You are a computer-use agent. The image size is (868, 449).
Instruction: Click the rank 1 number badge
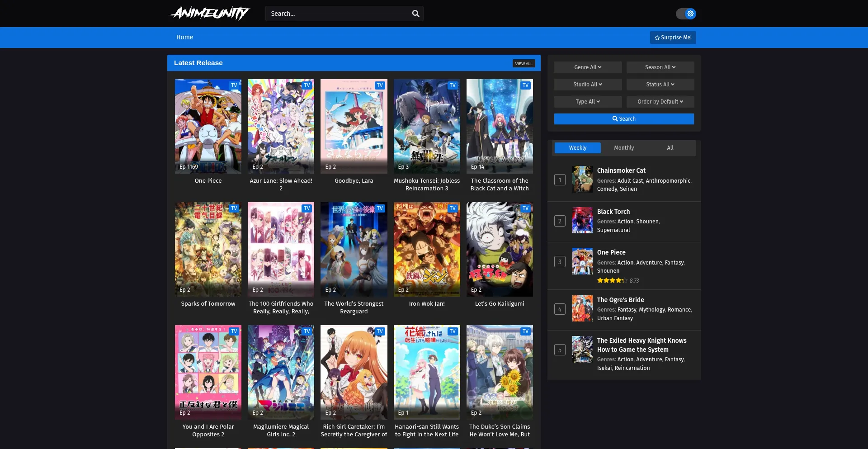coord(560,180)
